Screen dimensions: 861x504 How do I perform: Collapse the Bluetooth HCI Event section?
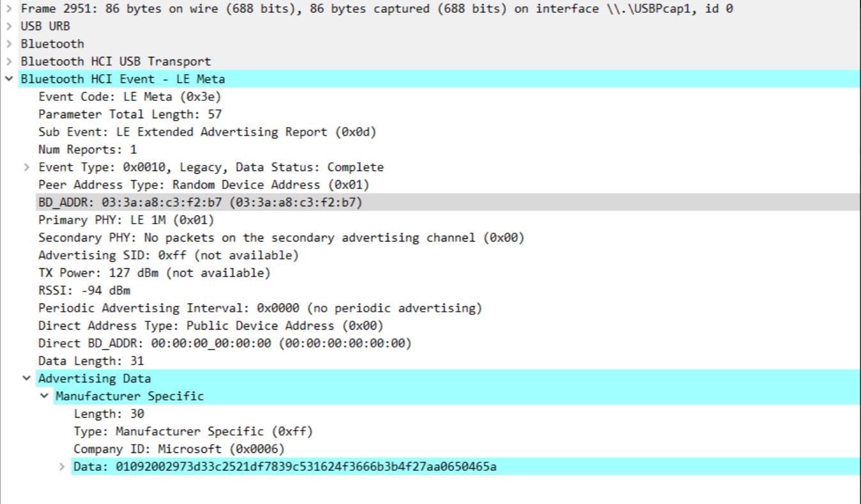[8, 79]
